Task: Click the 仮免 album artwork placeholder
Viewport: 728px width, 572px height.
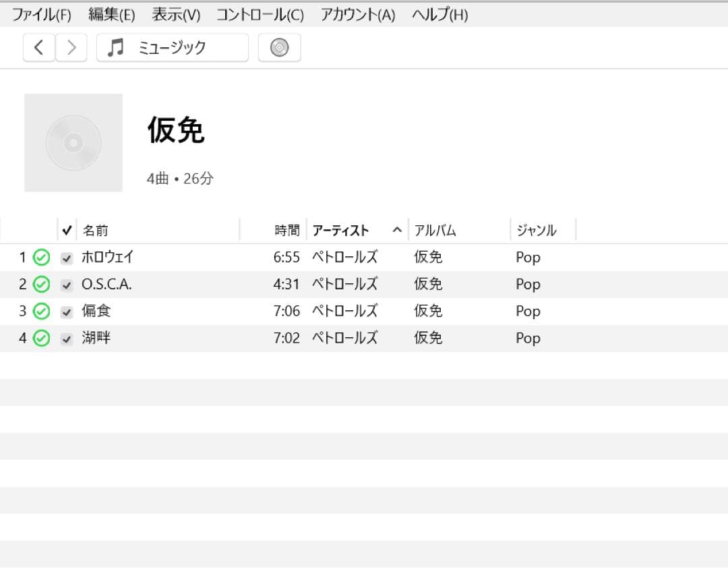Action: coord(73,142)
